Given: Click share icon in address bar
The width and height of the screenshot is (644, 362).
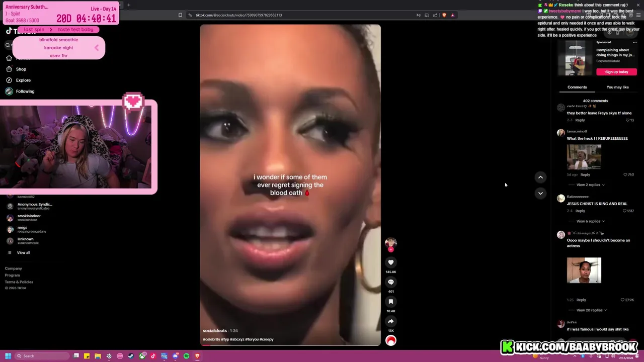Looking at the screenshot, I should click(435, 15).
